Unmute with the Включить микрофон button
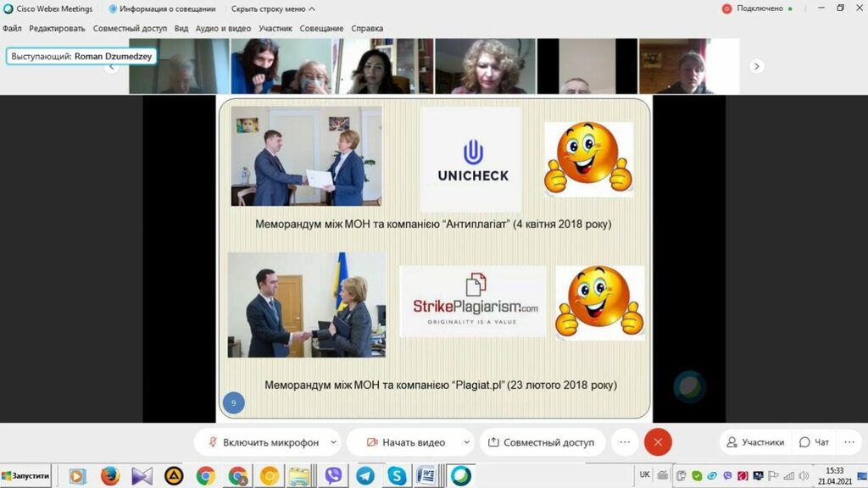Viewport: 868px width, 488px height. pos(261,442)
